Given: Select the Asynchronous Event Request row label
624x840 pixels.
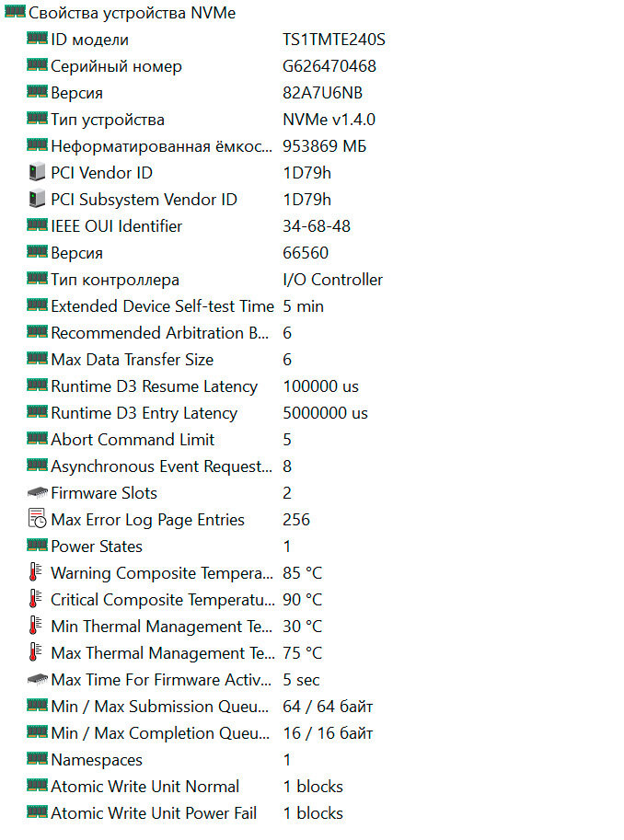Looking at the screenshot, I should tap(161, 466).
